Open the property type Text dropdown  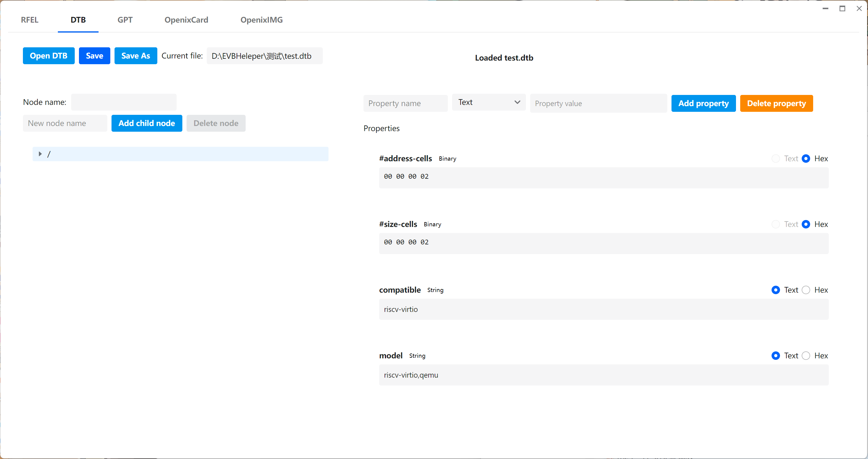(x=489, y=102)
